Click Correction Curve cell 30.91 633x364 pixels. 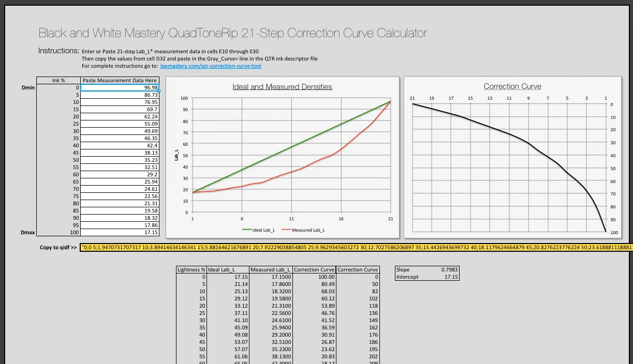coord(315,335)
